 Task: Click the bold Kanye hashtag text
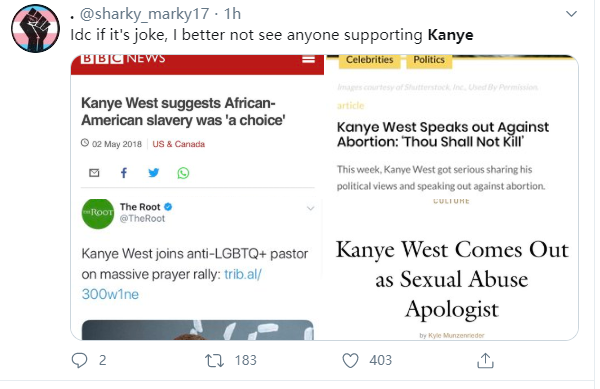click(x=450, y=35)
